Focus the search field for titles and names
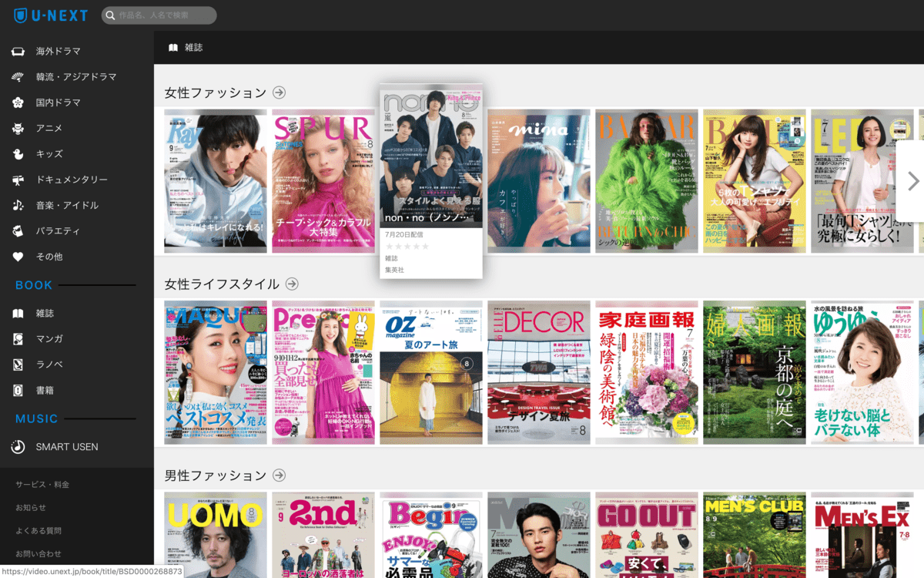Image resolution: width=924 pixels, height=578 pixels. [159, 15]
